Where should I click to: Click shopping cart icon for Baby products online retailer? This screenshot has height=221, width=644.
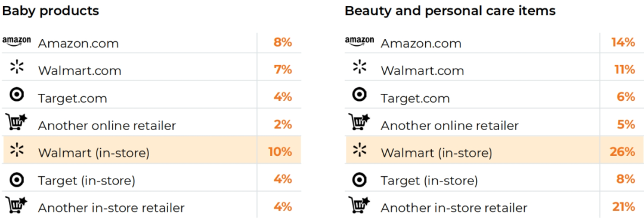16,122
